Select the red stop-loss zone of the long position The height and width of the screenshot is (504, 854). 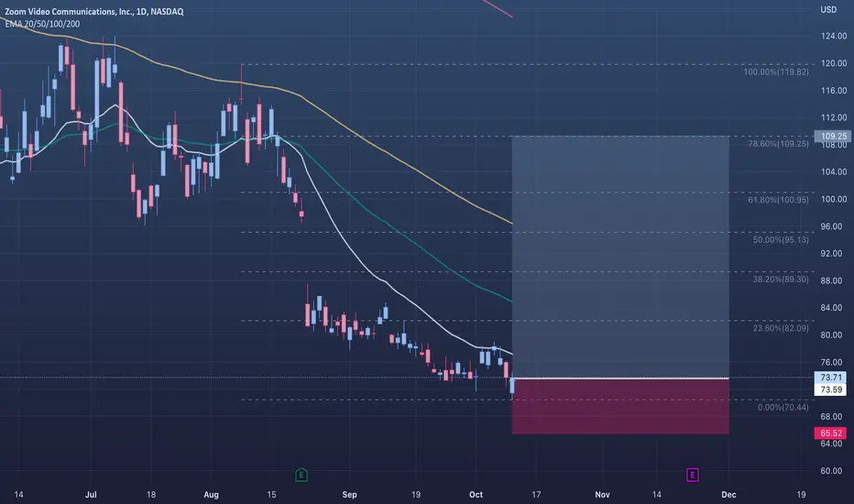(620, 407)
